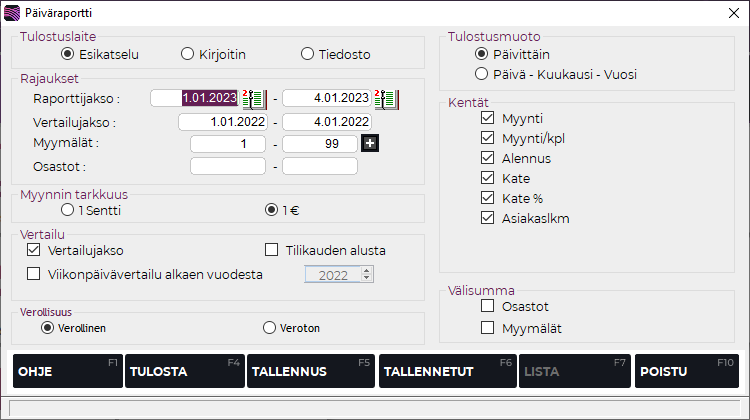Screen dimensions: 750x420
Task: Click the TALLENNUS save button
Action: point(310,371)
